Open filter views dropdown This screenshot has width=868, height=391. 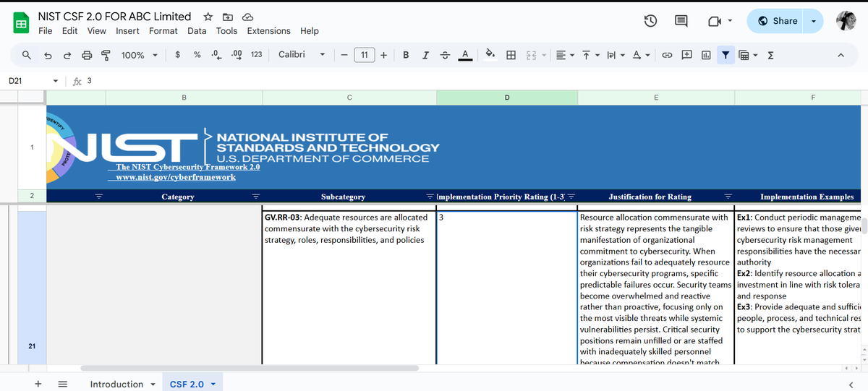pos(749,55)
